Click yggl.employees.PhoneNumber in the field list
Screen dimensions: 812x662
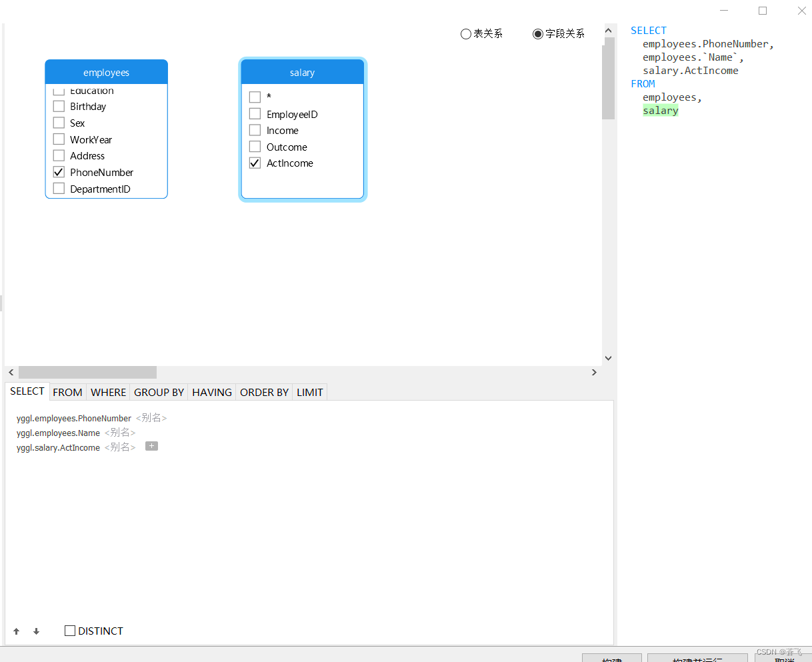coord(74,419)
